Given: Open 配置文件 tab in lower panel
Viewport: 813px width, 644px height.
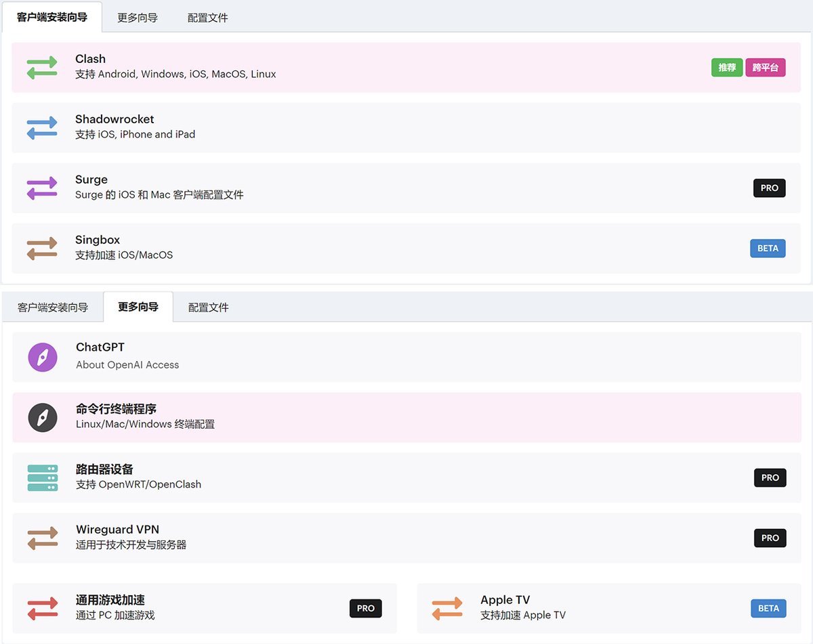Looking at the screenshot, I should 209,307.
